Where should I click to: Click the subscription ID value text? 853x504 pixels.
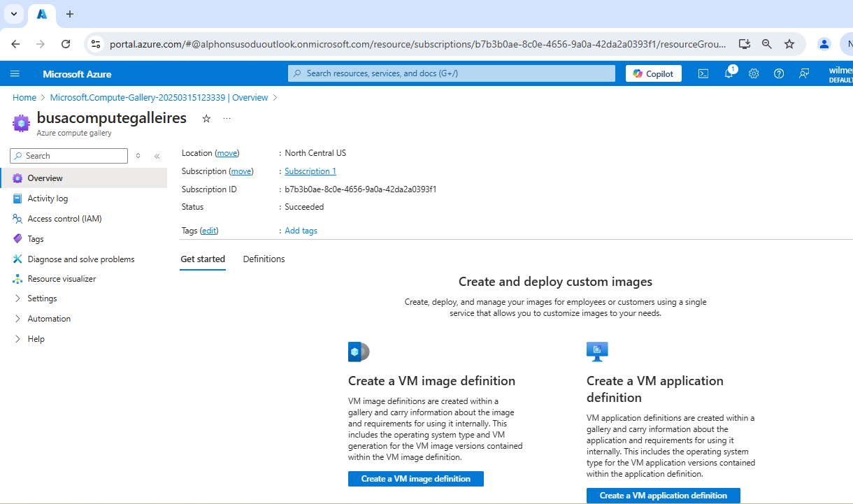point(361,189)
